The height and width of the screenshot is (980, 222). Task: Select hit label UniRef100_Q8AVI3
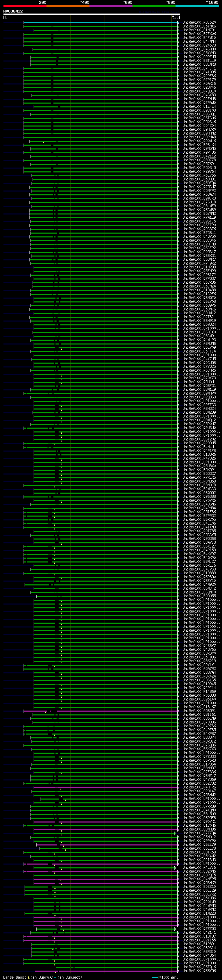pos(199,543)
